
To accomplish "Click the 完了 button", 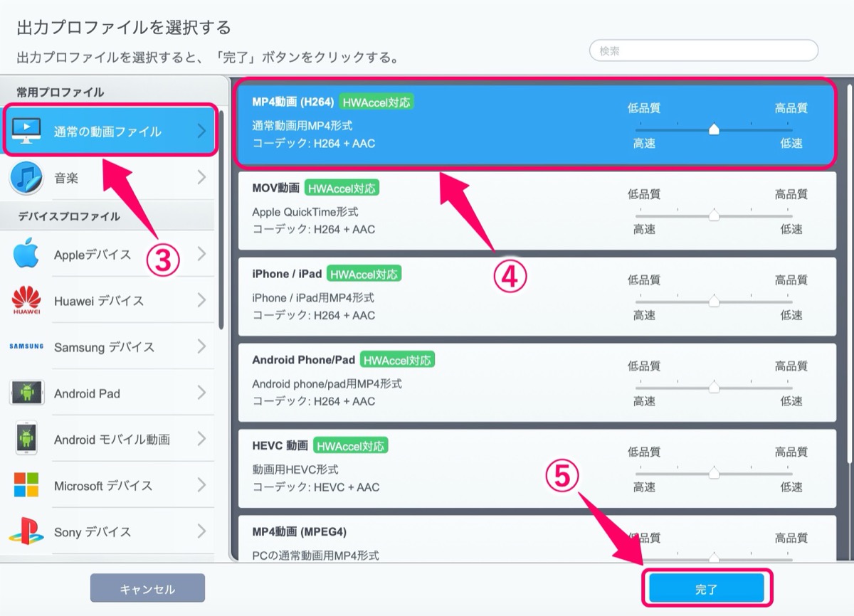I will 707,589.
